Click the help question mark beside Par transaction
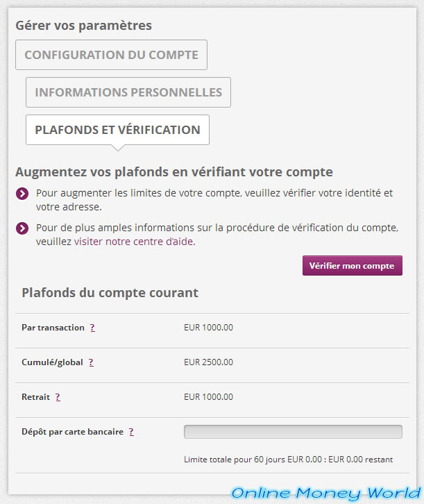Viewport: 424px width, 504px height. point(92,328)
